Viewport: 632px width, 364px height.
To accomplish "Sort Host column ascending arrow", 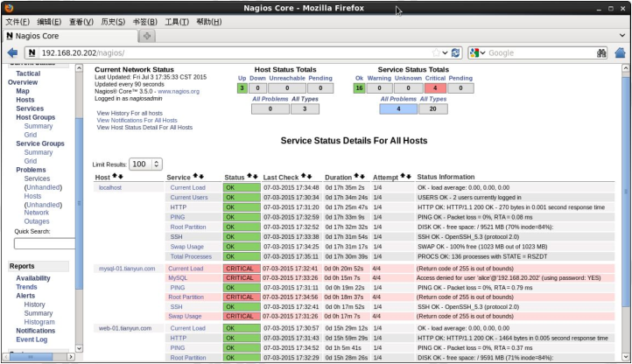I will 115,177.
